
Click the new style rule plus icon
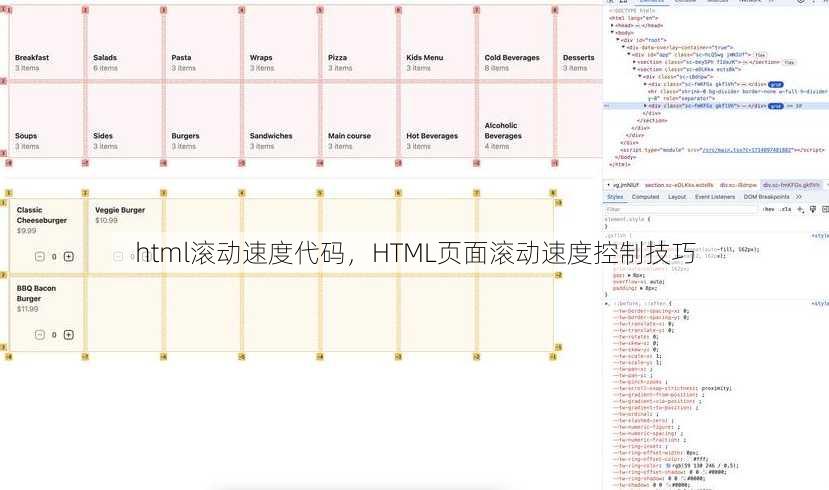point(800,209)
